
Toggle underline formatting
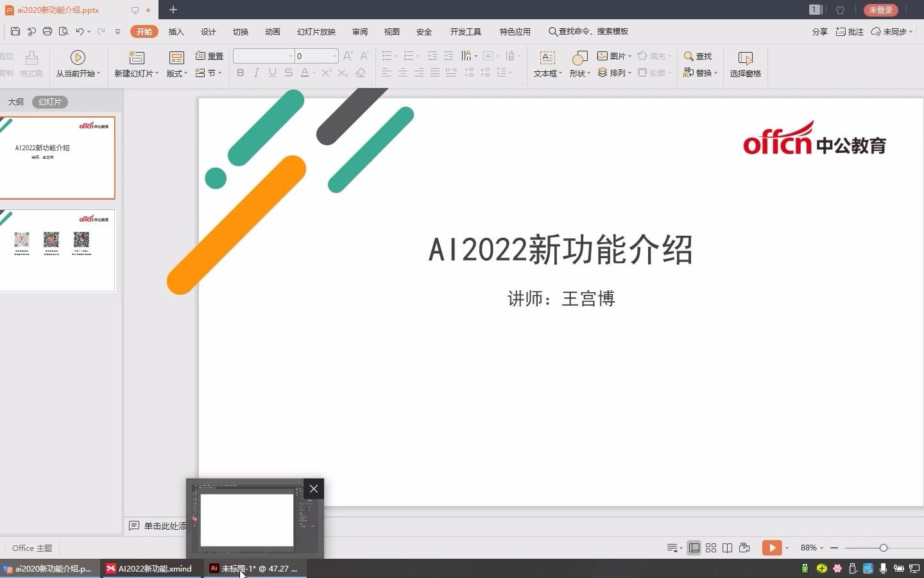tap(272, 73)
